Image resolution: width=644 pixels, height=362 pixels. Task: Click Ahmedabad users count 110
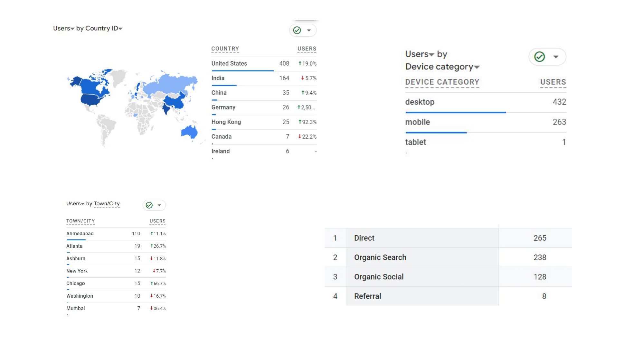136,234
